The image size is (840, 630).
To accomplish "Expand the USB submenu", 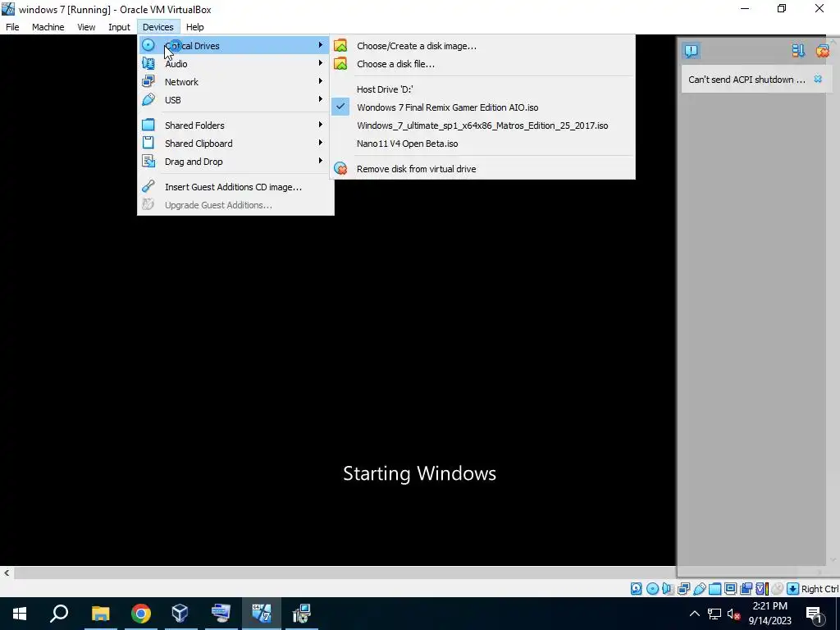I will (235, 100).
